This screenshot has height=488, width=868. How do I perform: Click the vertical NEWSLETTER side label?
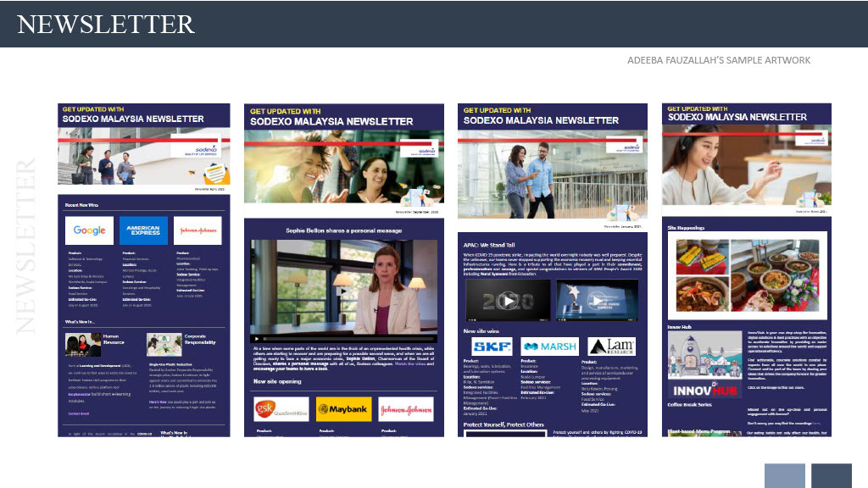(26, 246)
